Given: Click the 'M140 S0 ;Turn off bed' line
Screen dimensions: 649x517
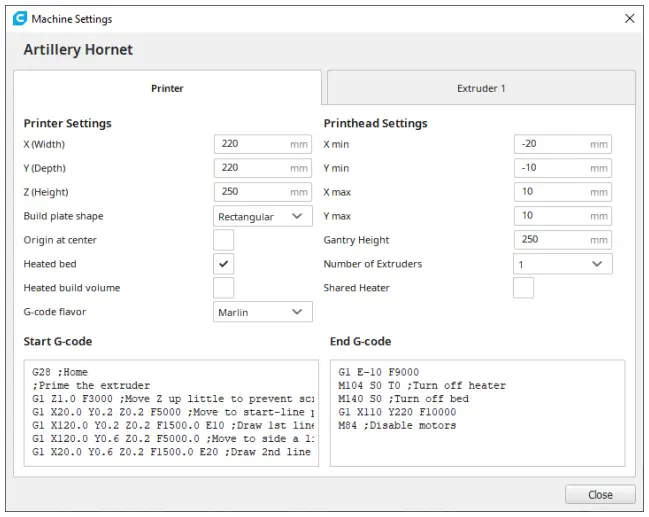Looking at the screenshot, I should [404, 399].
